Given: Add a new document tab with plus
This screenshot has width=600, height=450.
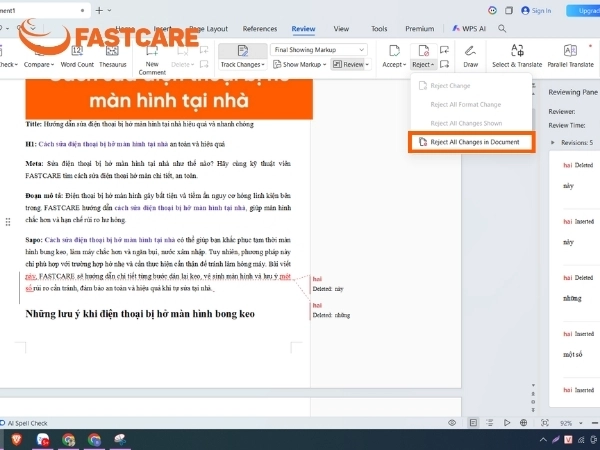Looking at the screenshot, I should coord(99,10).
